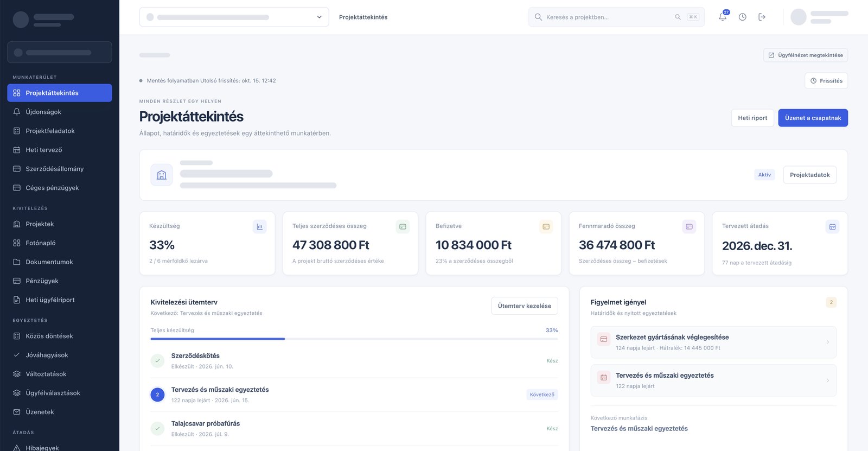Image resolution: width=868 pixels, height=451 pixels.
Task: Open the notifications bell icon
Action: tap(723, 17)
